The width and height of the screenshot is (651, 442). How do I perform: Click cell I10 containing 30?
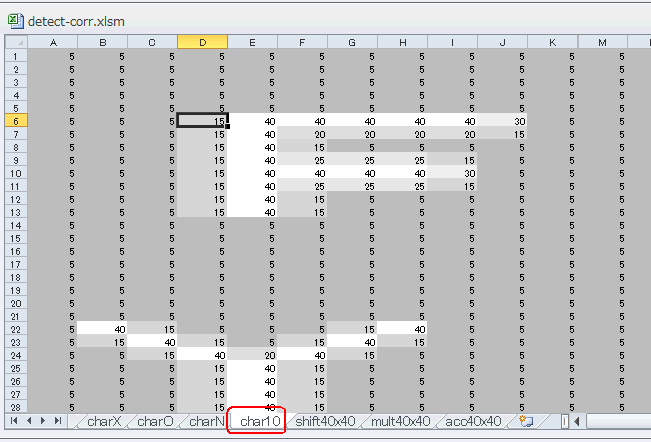(452, 173)
